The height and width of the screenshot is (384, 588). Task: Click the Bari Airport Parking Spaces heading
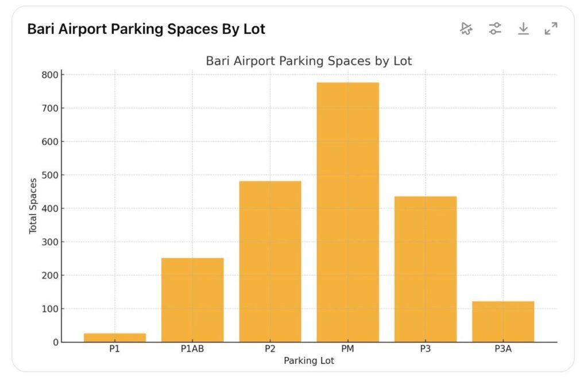pyautogui.click(x=146, y=28)
